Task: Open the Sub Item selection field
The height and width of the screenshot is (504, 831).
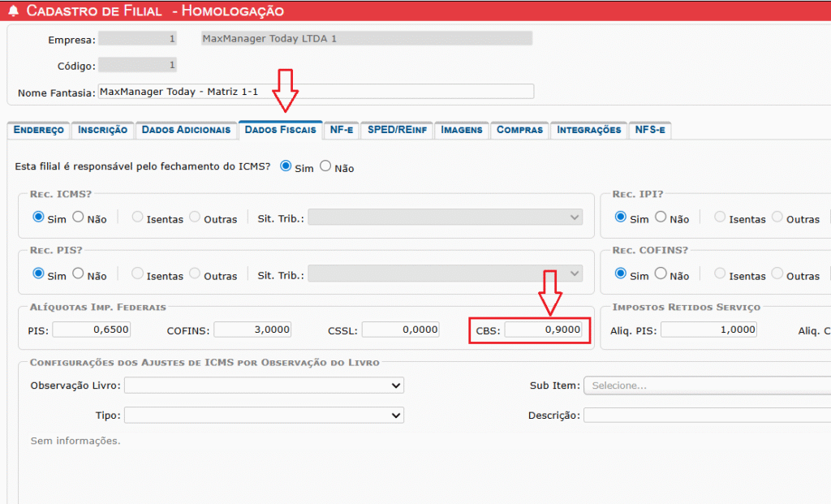Action: coord(706,385)
